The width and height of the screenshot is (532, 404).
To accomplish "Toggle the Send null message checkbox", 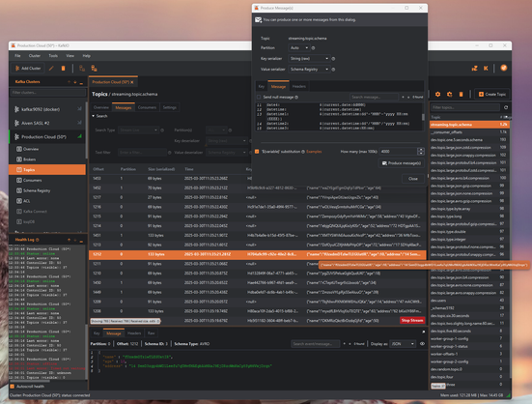I will (259, 97).
